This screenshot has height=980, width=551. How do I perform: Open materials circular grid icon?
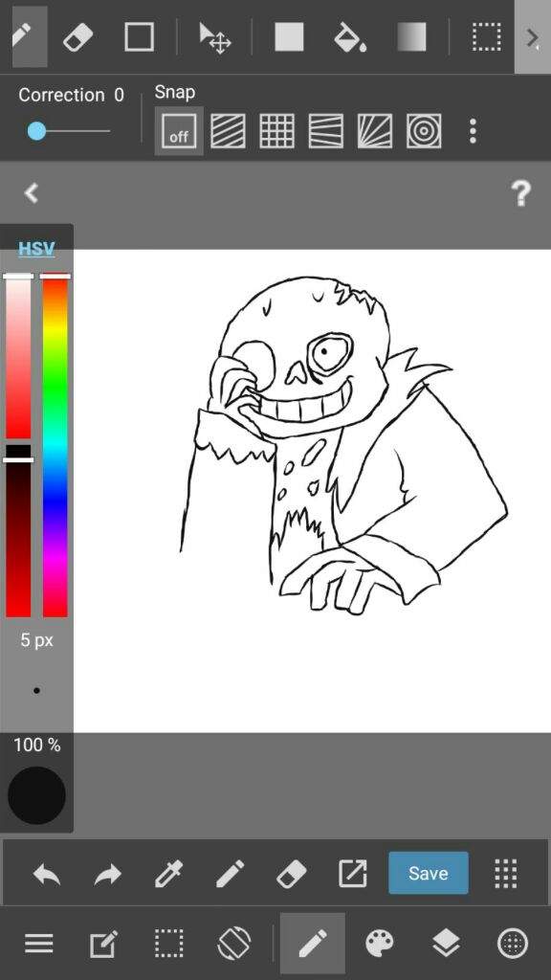[x=513, y=944]
